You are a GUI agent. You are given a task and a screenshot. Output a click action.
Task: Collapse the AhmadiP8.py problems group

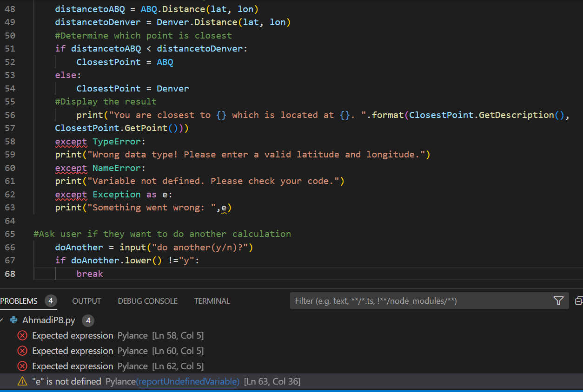click(2, 320)
